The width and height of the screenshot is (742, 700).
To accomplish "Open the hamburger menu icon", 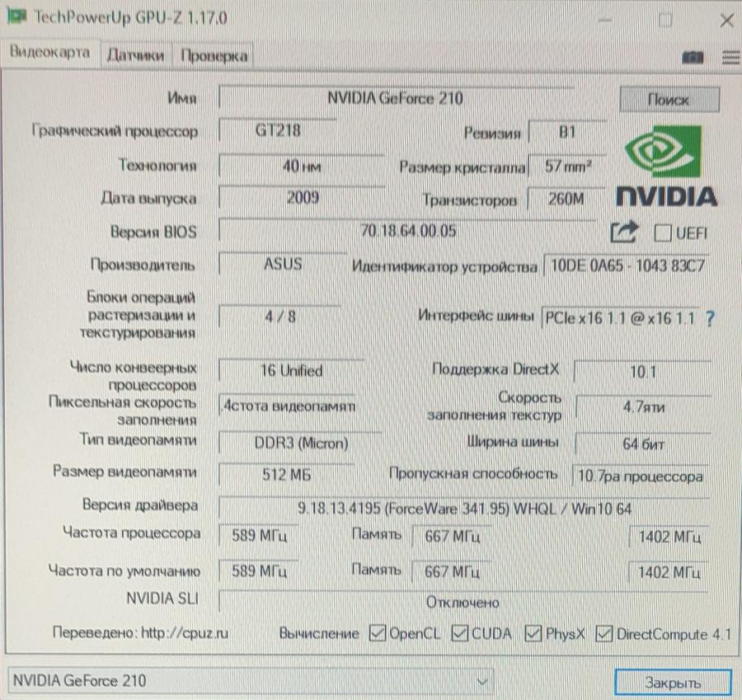I will (x=731, y=58).
